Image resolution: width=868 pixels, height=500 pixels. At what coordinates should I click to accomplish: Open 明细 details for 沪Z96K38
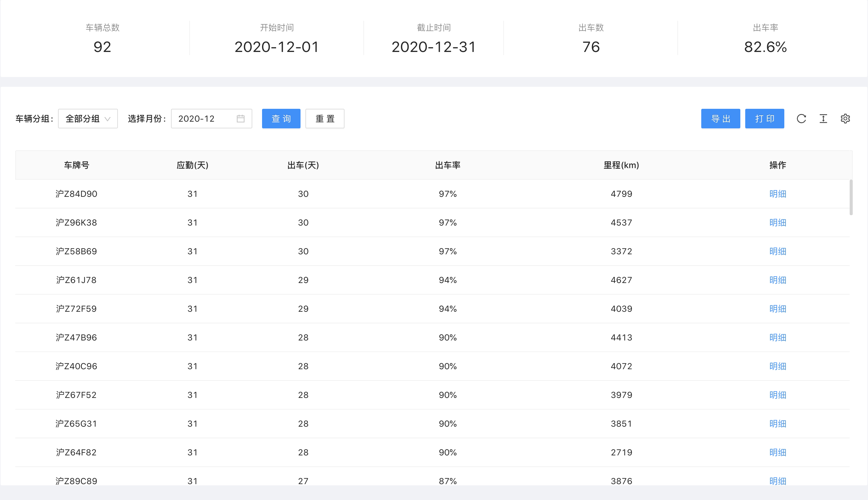point(777,223)
